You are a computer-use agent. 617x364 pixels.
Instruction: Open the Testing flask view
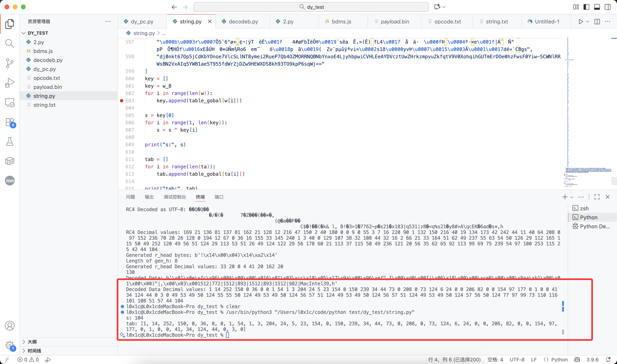coord(10,141)
